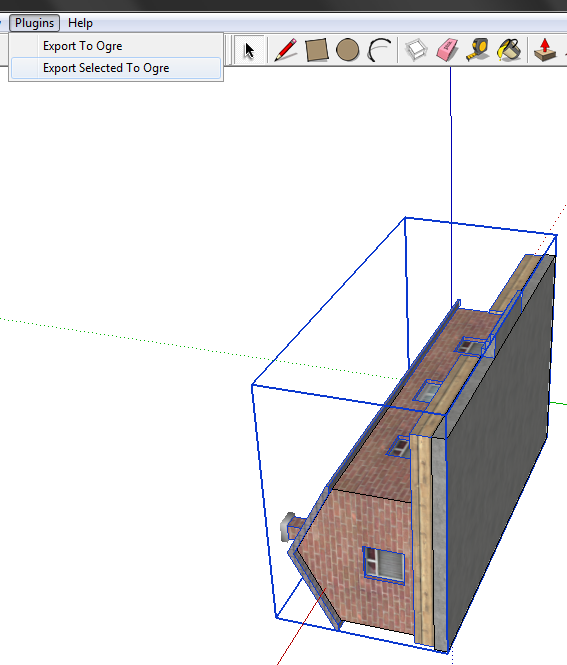Select the Circle tool
The width and height of the screenshot is (567, 665).
click(x=348, y=50)
